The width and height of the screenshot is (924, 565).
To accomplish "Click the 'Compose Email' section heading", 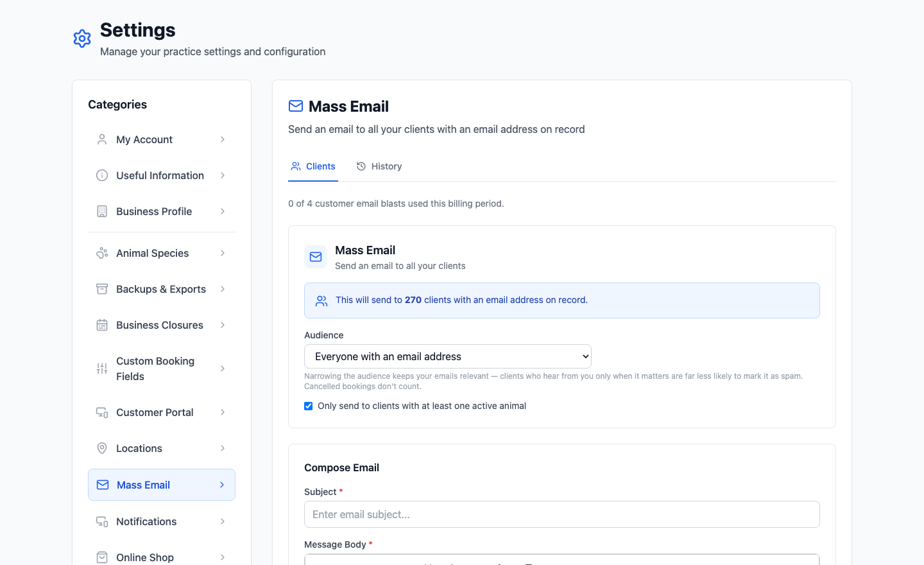I will coord(341,467).
